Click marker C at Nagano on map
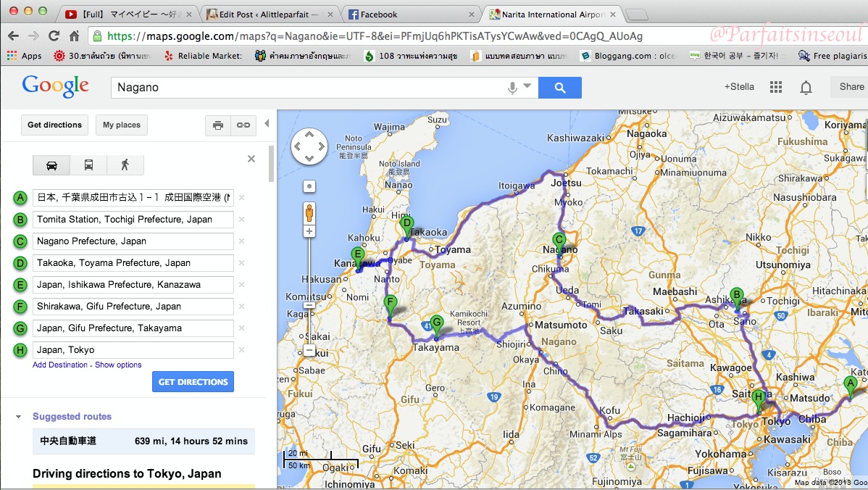Viewport: 868px width, 490px height. point(559,244)
